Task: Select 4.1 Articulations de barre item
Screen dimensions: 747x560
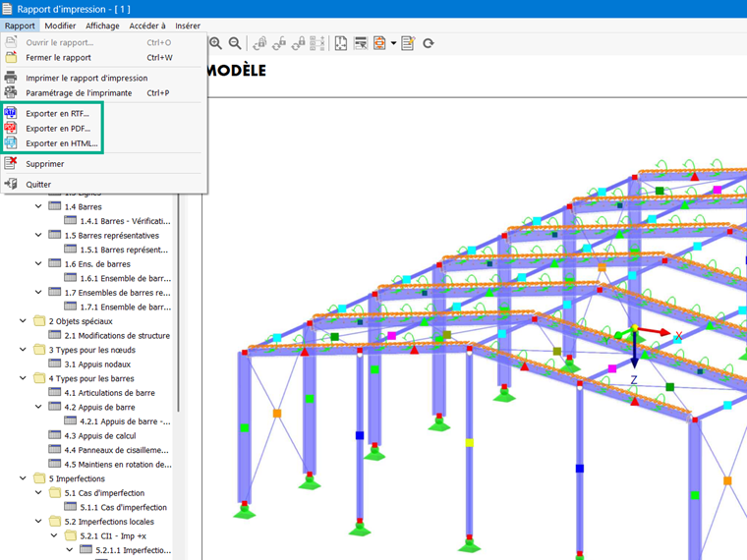Action: coord(109,393)
